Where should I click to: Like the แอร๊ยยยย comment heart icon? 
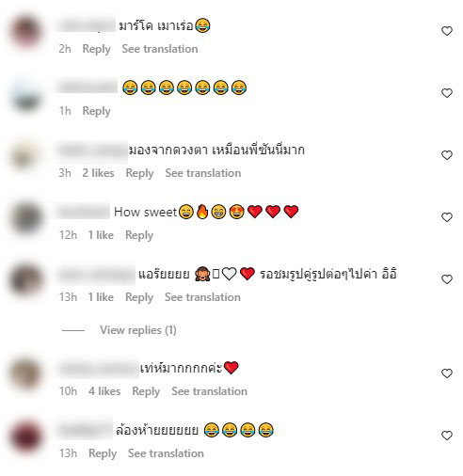447,279
